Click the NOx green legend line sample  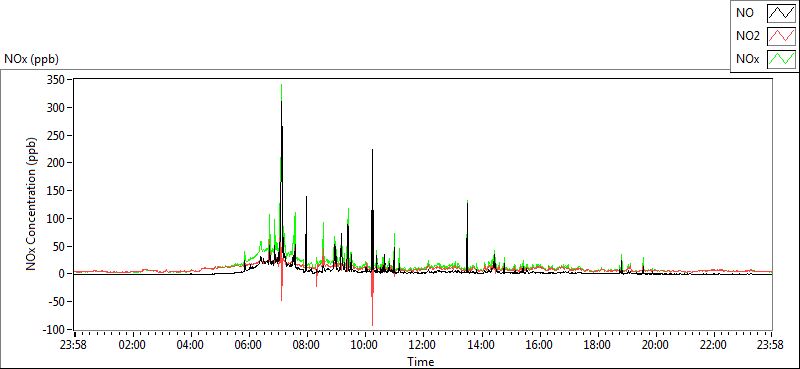pyautogui.click(x=781, y=59)
